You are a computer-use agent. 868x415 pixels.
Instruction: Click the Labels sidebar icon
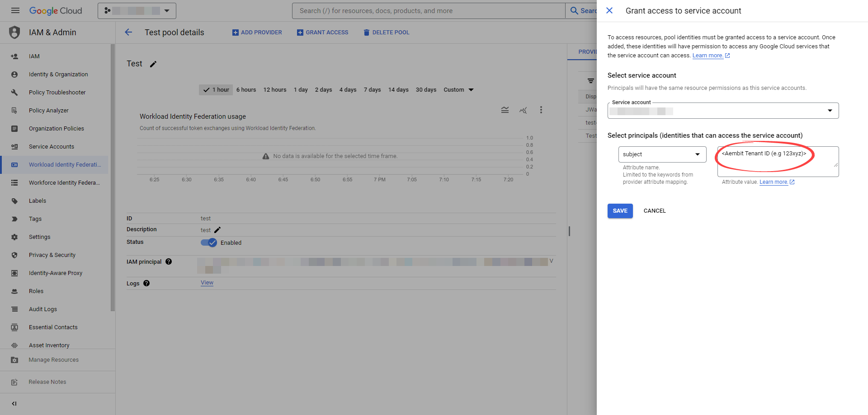click(x=14, y=201)
